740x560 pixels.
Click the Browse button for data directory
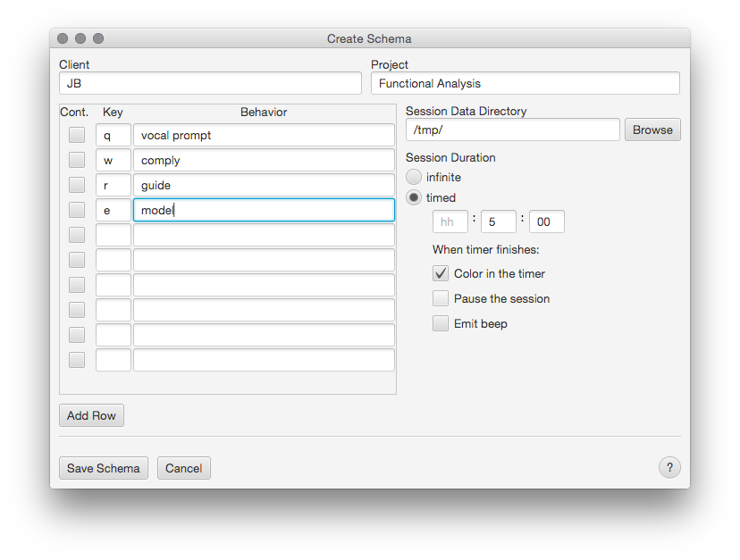coord(652,130)
